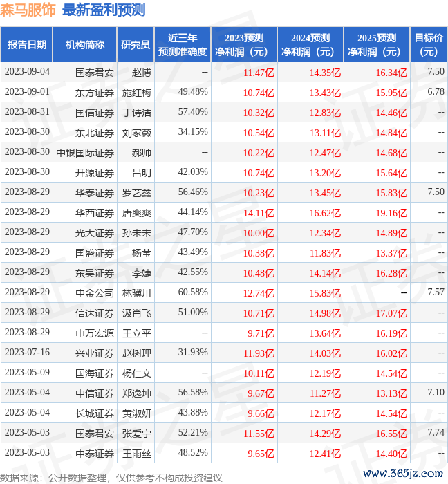Click target price 6.78
The height and width of the screenshot is (484, 448).
tap(436, 92)
